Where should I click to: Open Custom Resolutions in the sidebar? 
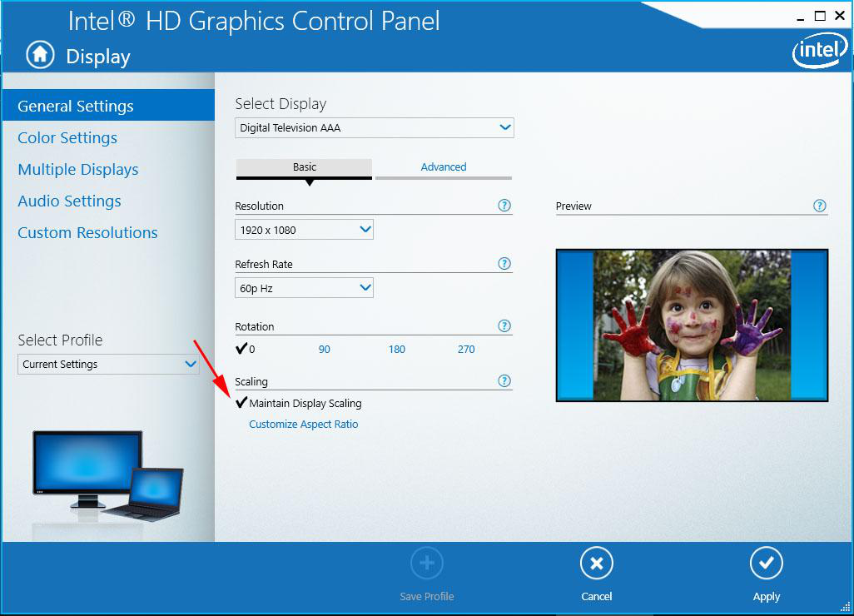[87, 232]
